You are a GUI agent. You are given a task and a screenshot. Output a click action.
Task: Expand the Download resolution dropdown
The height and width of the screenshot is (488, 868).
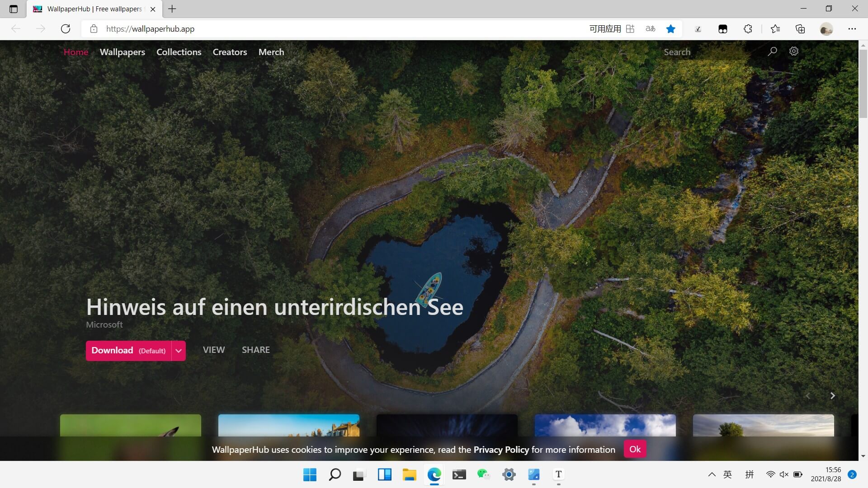[x=178, y=350]
